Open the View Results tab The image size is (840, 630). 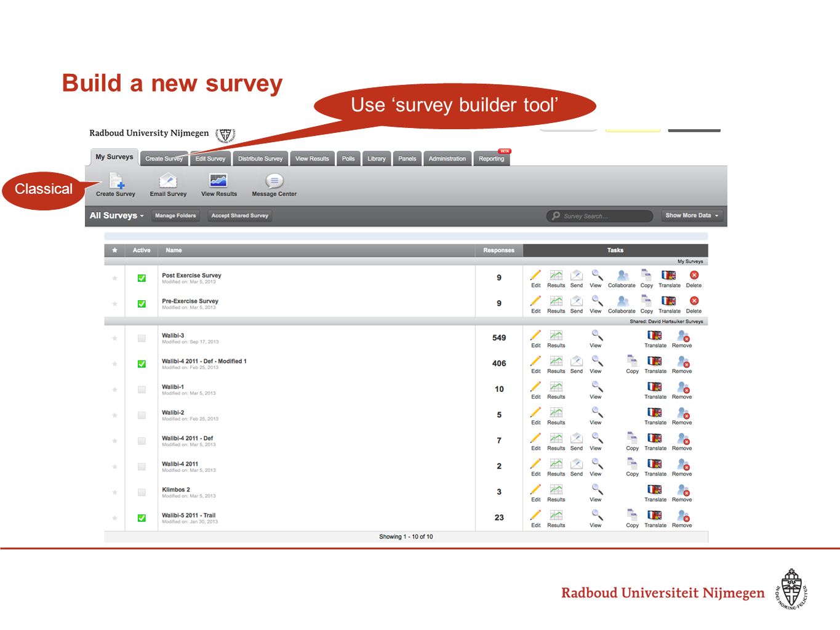click(x=312, y=159)
